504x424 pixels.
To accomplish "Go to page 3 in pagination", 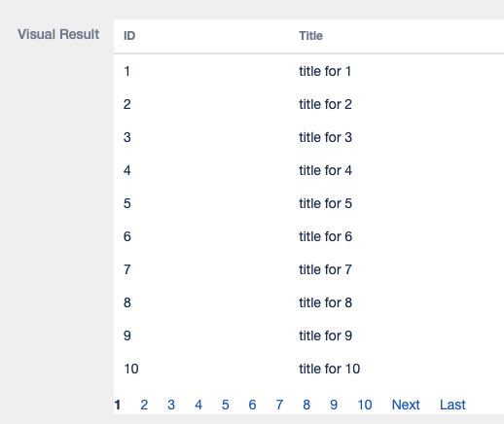I will click(171, 405).
